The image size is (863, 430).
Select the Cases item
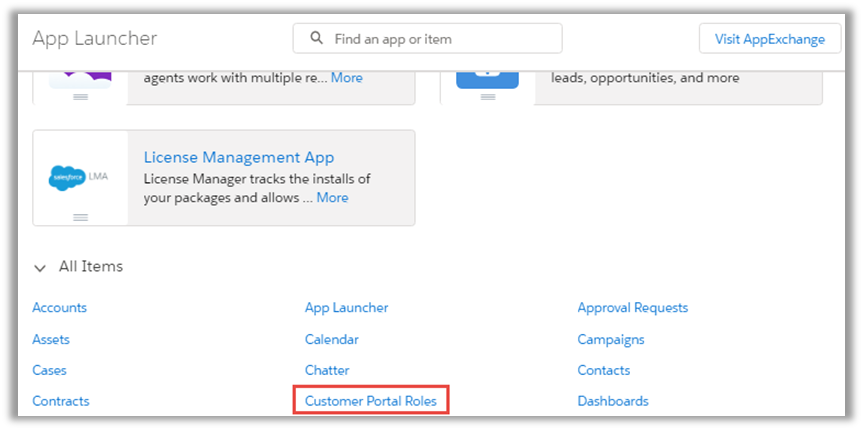tap(50, 370)
